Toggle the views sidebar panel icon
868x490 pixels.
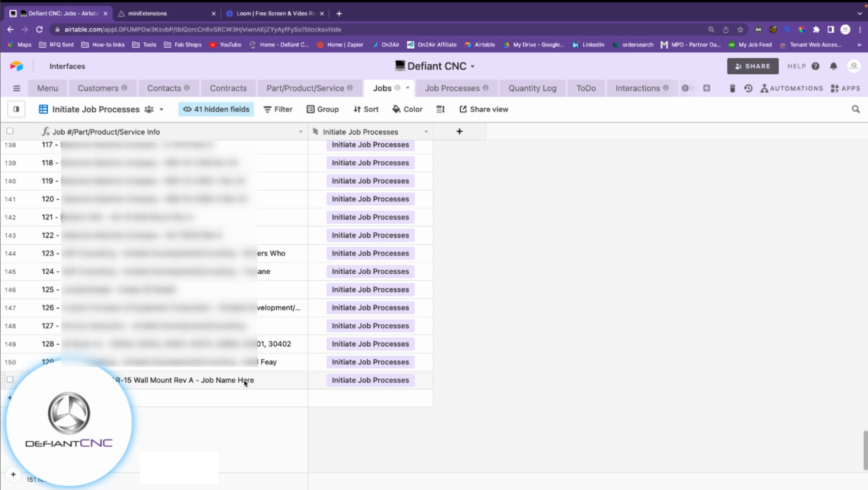16,109
